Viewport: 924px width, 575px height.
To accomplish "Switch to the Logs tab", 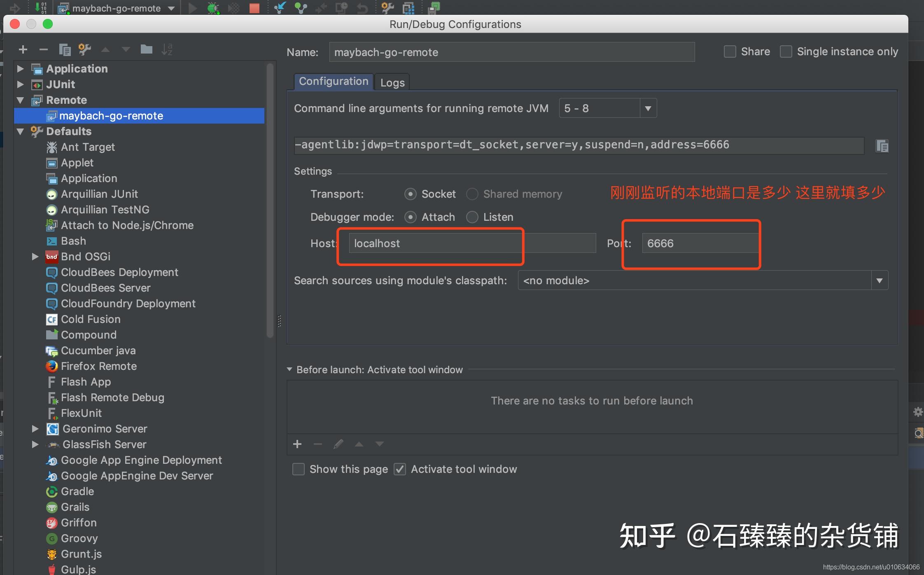I will [392, 82].
